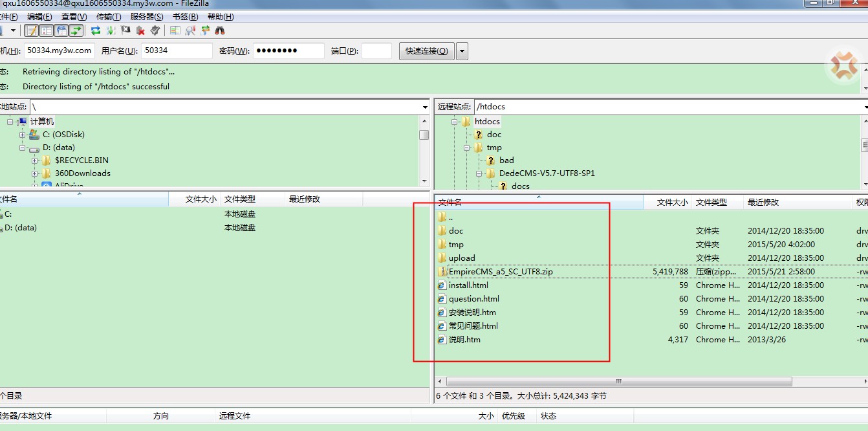Image resolution: width=868 pixels, height=431 pixels.
Task: Click the disconnect from server icon
Action: (140, 30)
